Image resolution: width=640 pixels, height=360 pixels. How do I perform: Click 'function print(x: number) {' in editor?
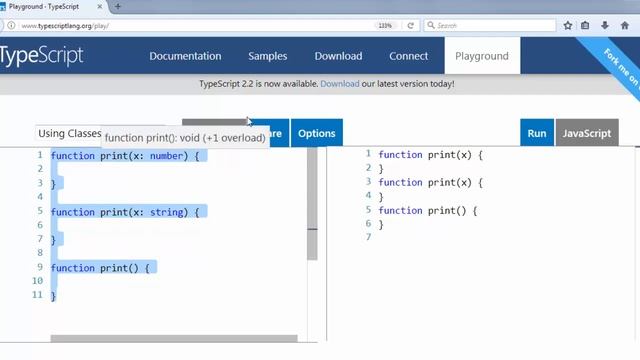tap(125, 156)
